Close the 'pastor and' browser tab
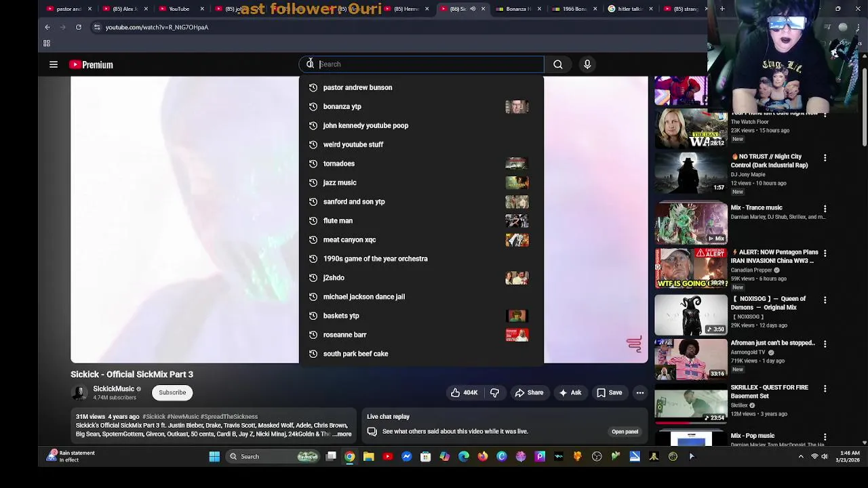Screen dimensions: 868x488 coord(90,9)
